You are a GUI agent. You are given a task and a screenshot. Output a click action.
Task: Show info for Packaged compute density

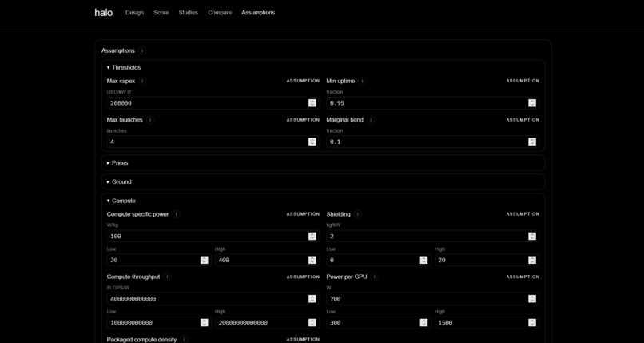tap(184, 340)
